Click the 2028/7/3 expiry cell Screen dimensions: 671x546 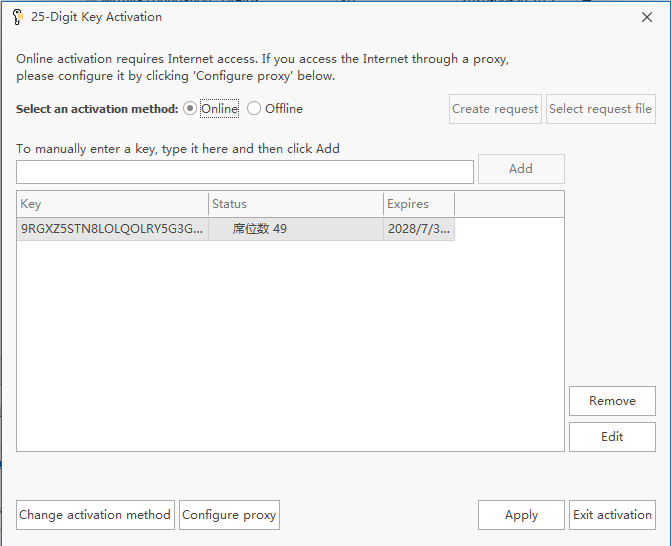[419, 229]
